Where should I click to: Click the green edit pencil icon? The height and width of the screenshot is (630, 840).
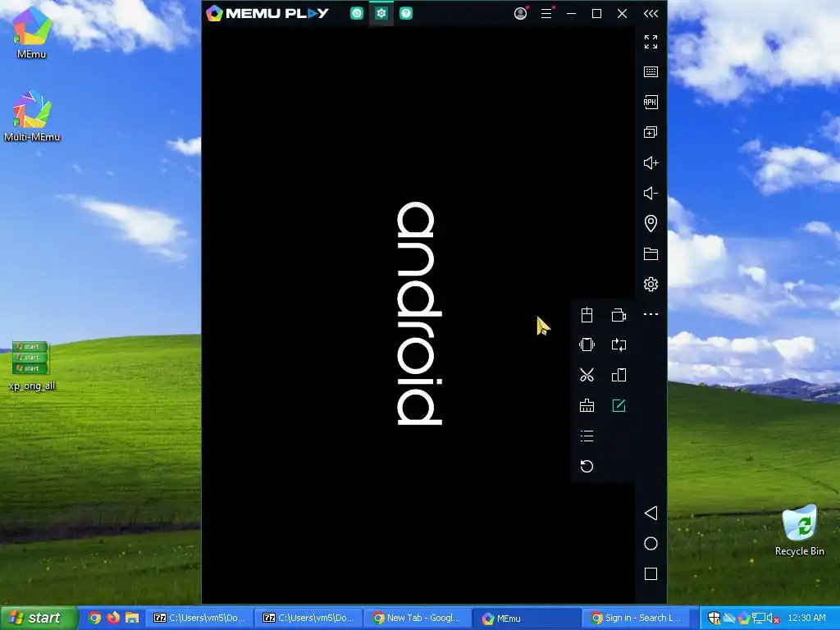pos(619,405)
